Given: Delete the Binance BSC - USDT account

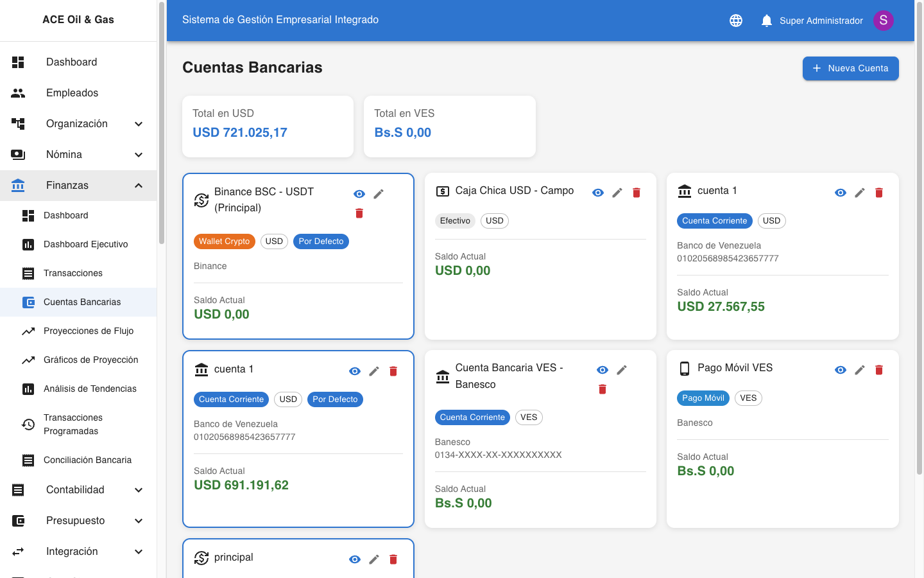Looking at the screenshot, I should (359, 213).
